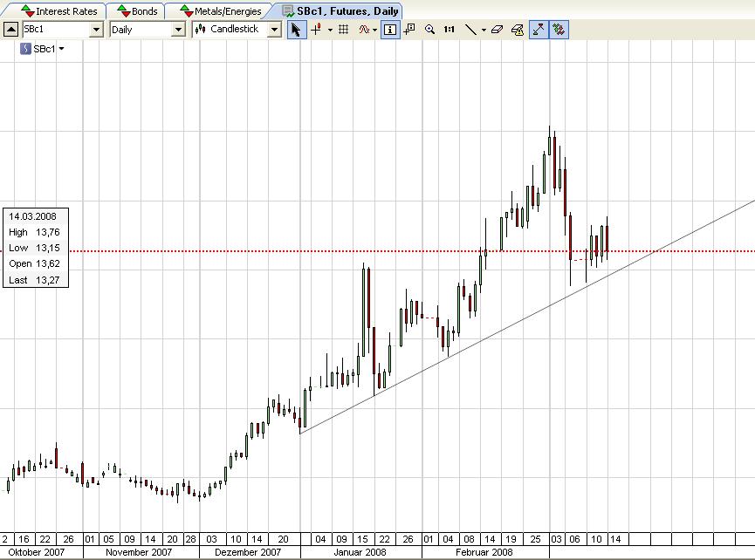
Task: Choose the eraser tool
Action: [497, 30]
